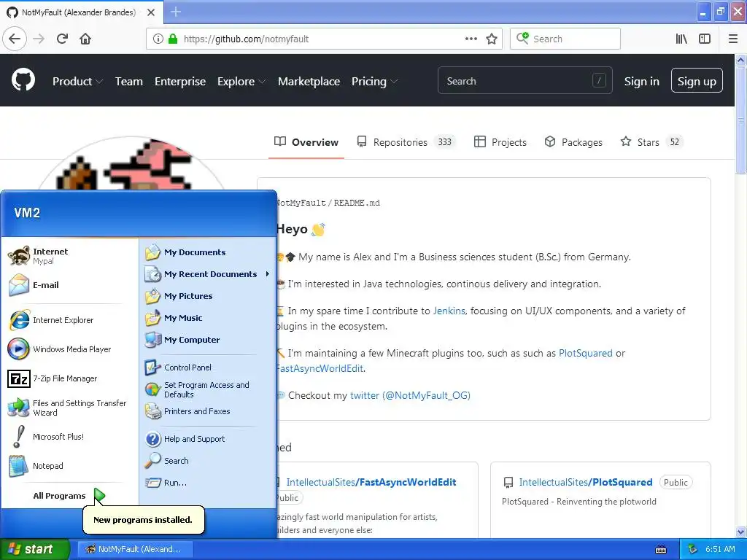Click the Sign up button

point(697,80)
